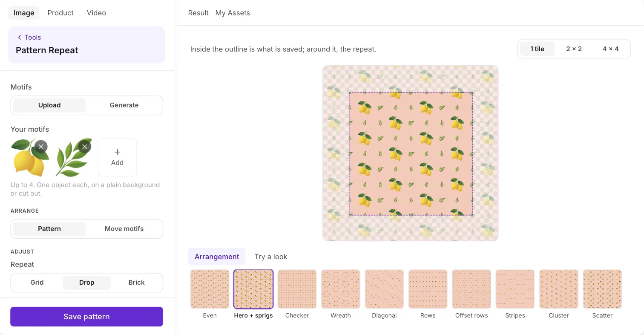Open the Video tab
644x335 pixels.
pos(96,13)
